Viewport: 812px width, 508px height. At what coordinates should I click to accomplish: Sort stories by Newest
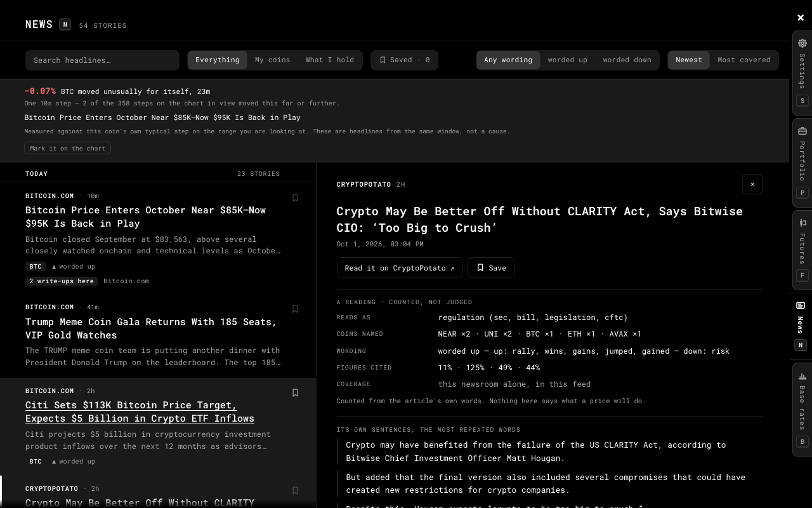[x=689, y=60]
